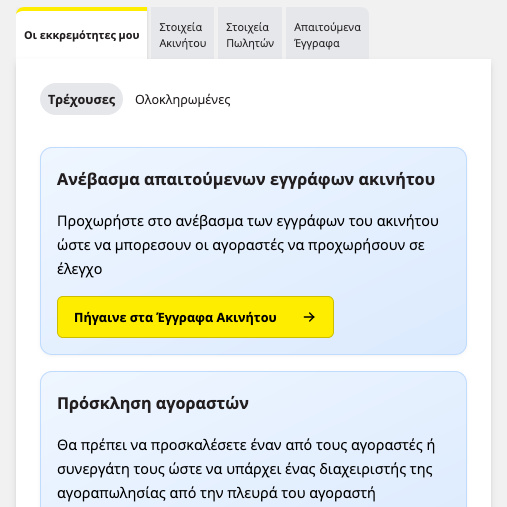
Task: Click the paragraph starting 'Θα πρέπει να προσκαλέσετε'
Action: click(x=246, y=469)
